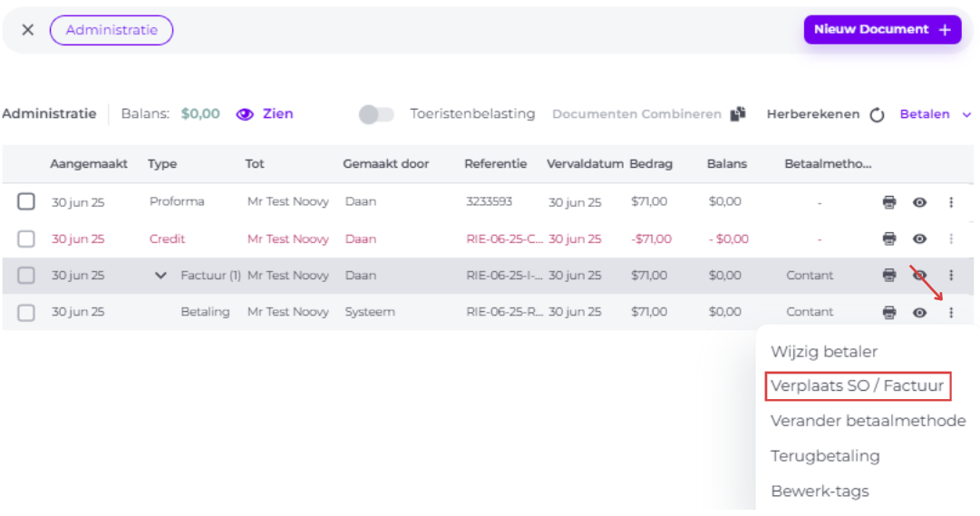Click the Nieuw Document button
The width and height of the screenshot is (980, 516).
[x=882, y=29]
